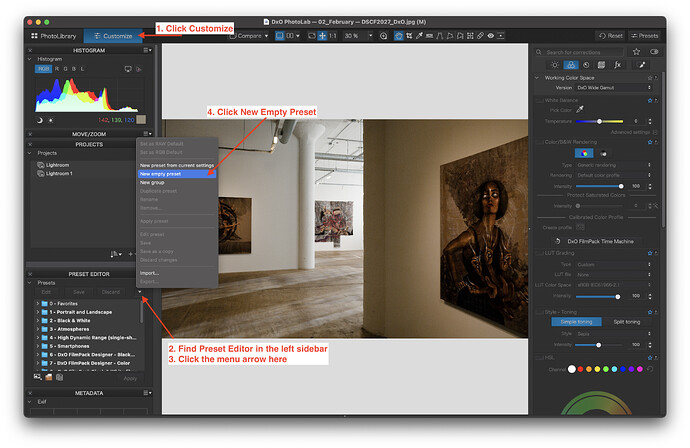Select single image view mode icon
The image size is (690, 448).
pyautogui.click(x=280, y=36)
